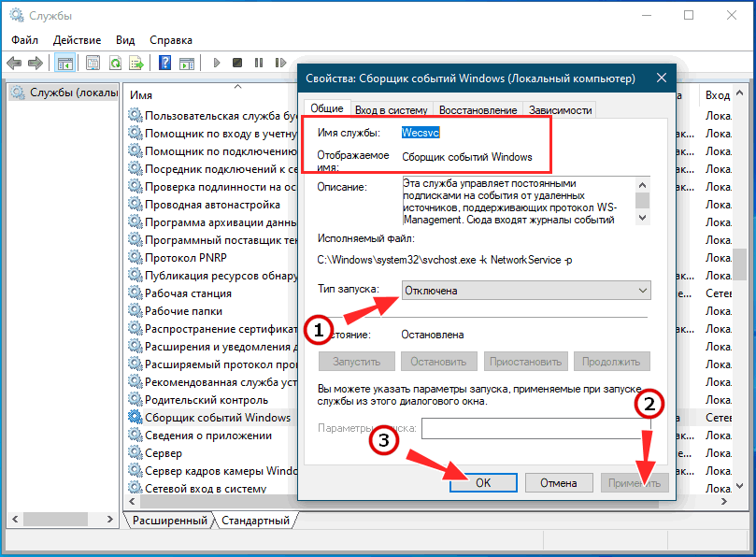The height and width of the screenshot is (557, 756).
Task: Click services list vertical scrollbar down arrow
Action: pyautogui.click(x=740, y=486)
